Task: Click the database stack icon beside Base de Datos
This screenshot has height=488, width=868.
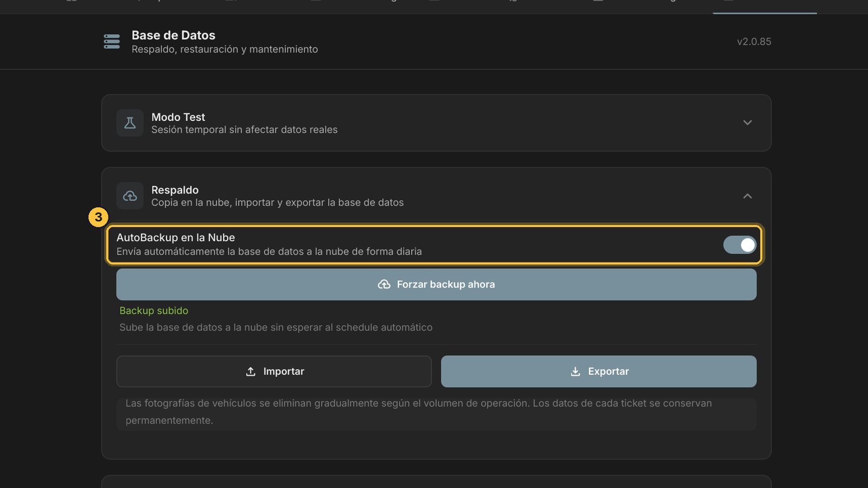Action: (112, 42)
